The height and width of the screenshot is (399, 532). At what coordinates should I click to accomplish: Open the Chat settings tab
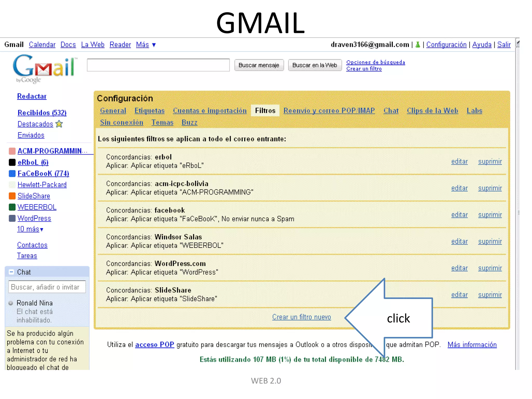(391, 111)
